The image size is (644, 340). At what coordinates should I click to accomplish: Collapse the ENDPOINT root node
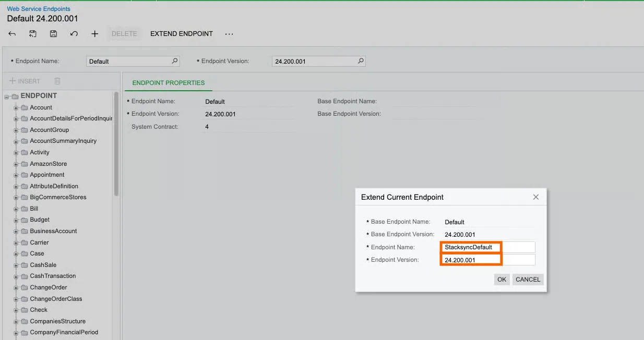(x=7, y=96)
